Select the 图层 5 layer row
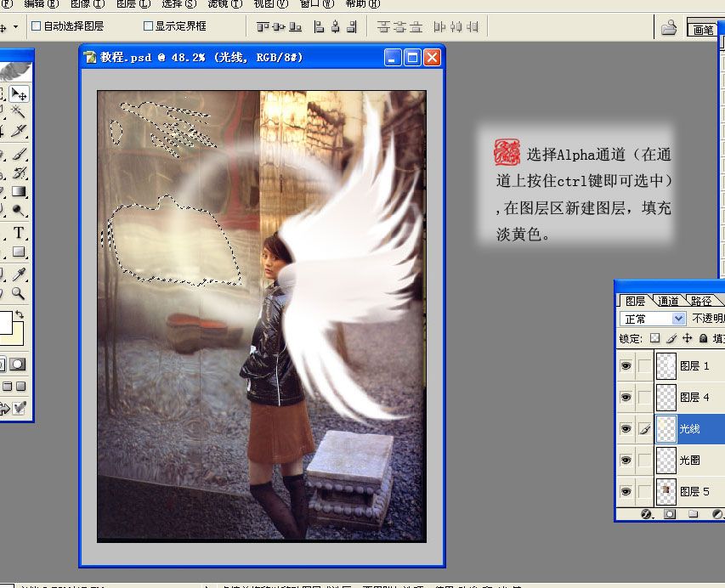The width and height of the screenshot is (725, 588). click(671, 491)
